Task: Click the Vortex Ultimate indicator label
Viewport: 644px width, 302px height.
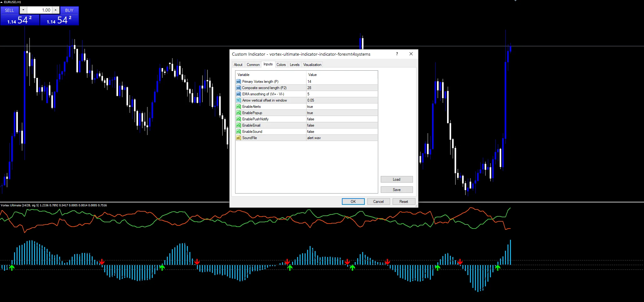Action: (54, 205)
